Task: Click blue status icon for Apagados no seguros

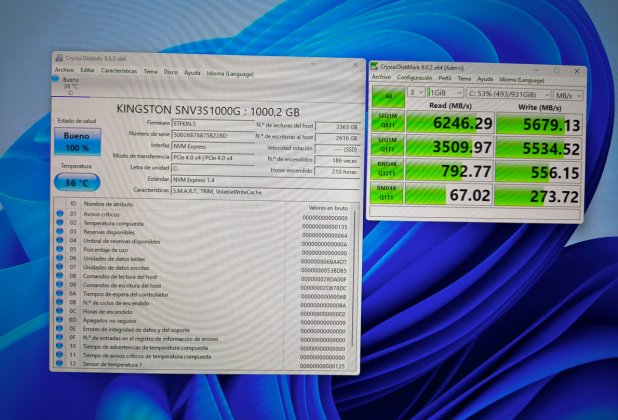Action: [60, 319]
